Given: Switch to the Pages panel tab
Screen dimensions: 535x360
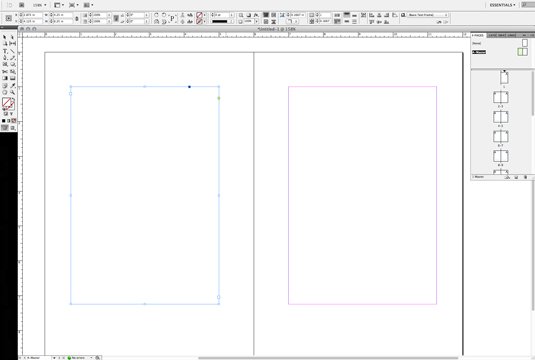Looking at the screenshot, I should tap(478, 35).
